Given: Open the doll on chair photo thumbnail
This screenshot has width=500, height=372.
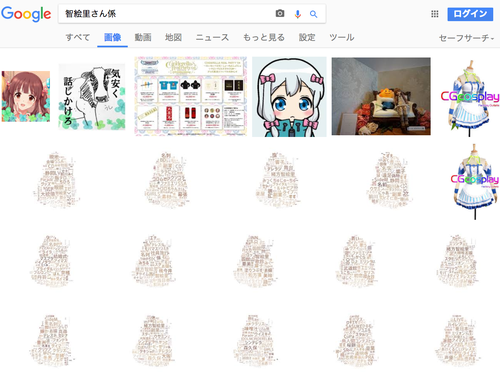Looking at the screenshot, I should 381,96.
